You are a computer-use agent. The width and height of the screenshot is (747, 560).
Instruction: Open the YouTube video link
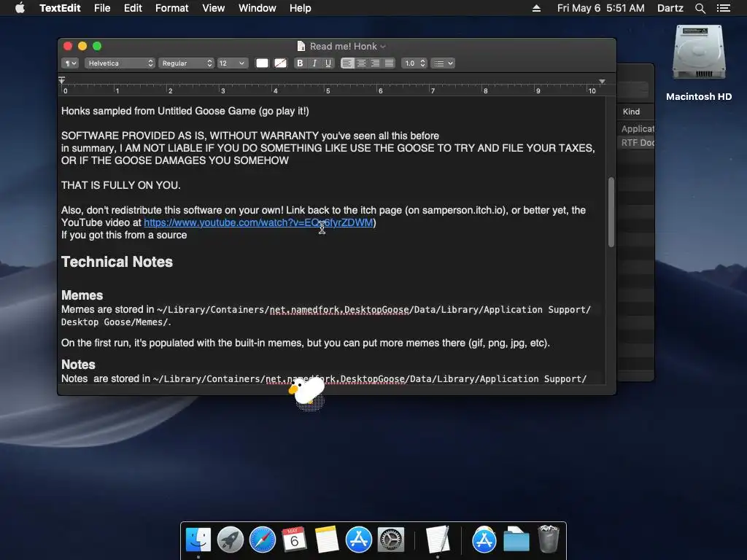pyautogui.click(x=258, y=222)
